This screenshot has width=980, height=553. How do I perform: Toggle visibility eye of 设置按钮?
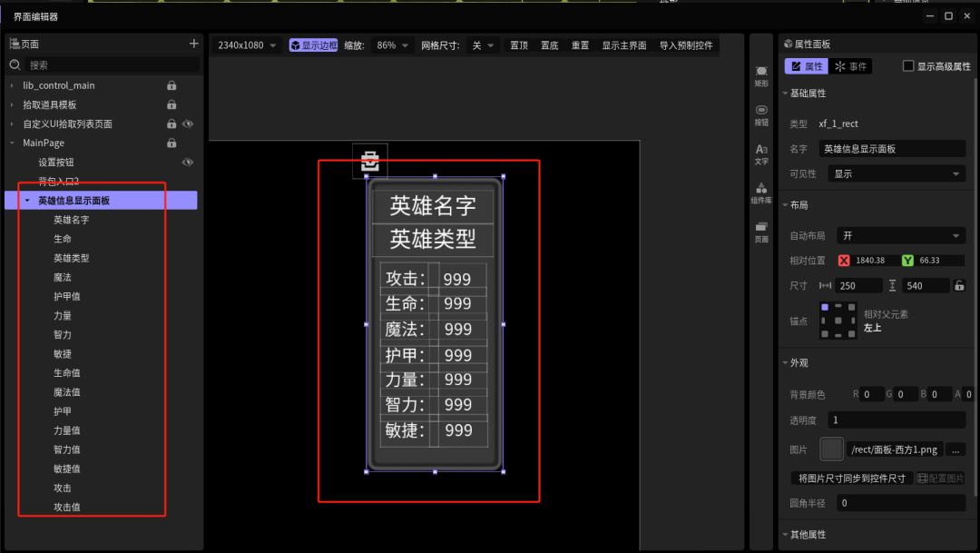pyautogui.click(x=188, y=162)
